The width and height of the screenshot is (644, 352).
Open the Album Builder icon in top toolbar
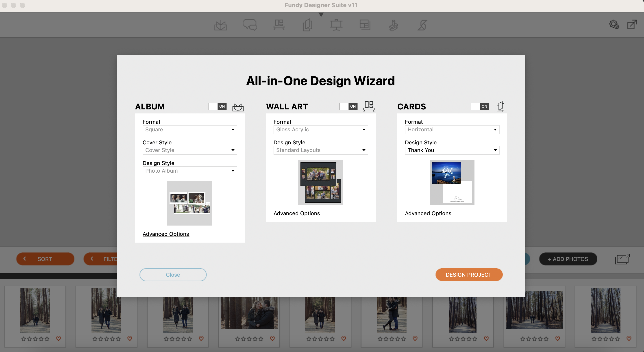click(x=220, y=25)
